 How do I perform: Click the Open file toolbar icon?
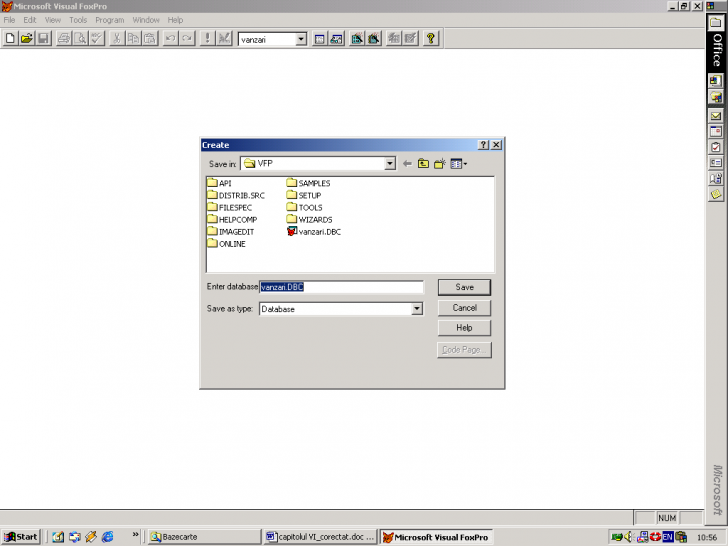pos(27,39)
